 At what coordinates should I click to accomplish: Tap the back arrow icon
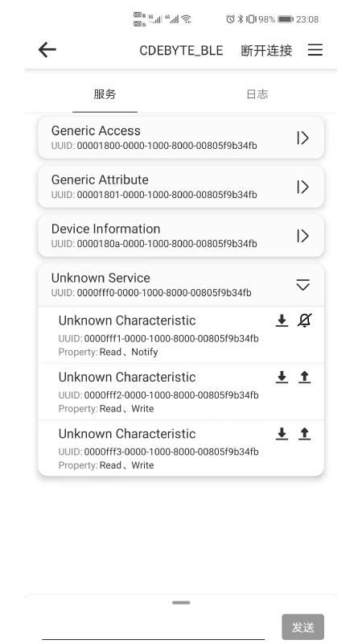(x=47, y=50)
